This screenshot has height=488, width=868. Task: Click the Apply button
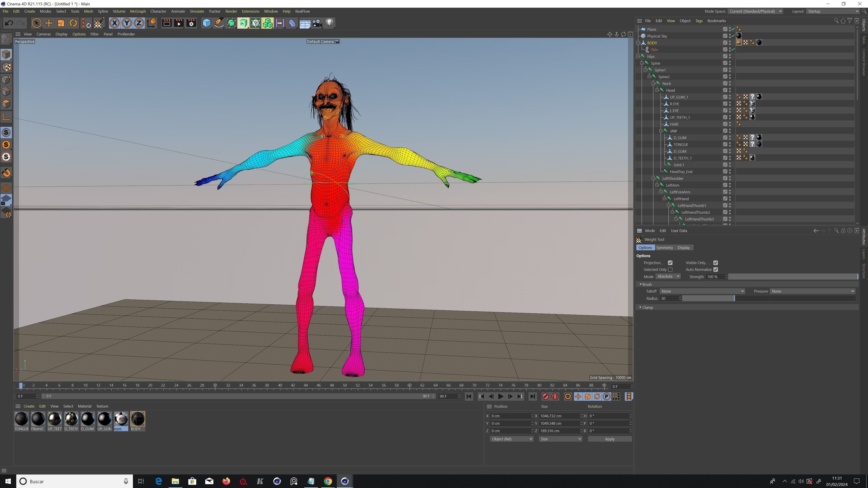click(x=609, y=439)
